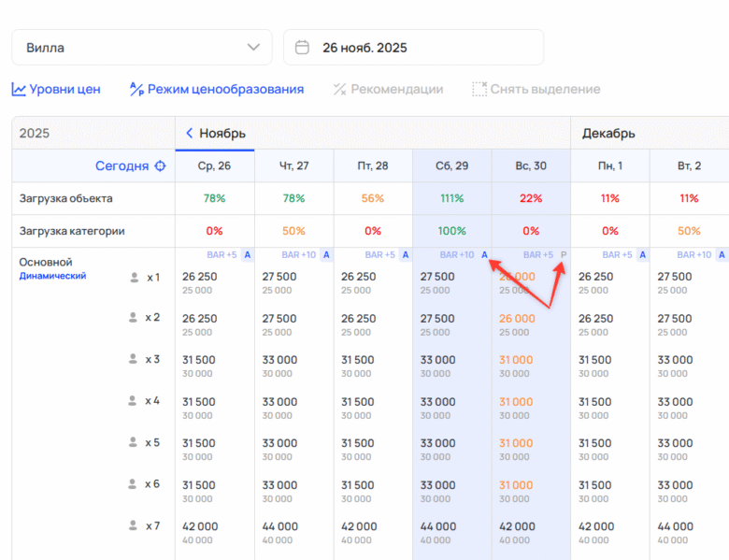Click the Снять выделение dashed-square icon

click(x=479, y=90)
